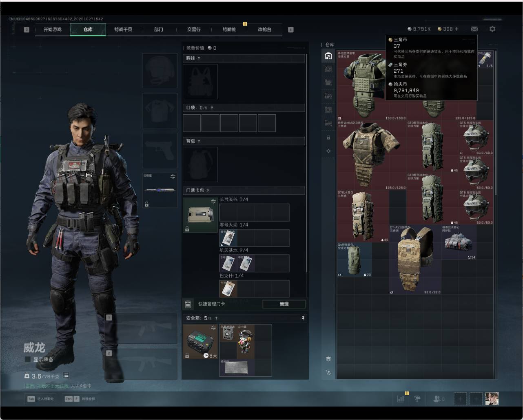The height and width of the screenshot is (420, 523).
Task: Open the stats chart icon in bottom bar
Action: click(400, 399)
